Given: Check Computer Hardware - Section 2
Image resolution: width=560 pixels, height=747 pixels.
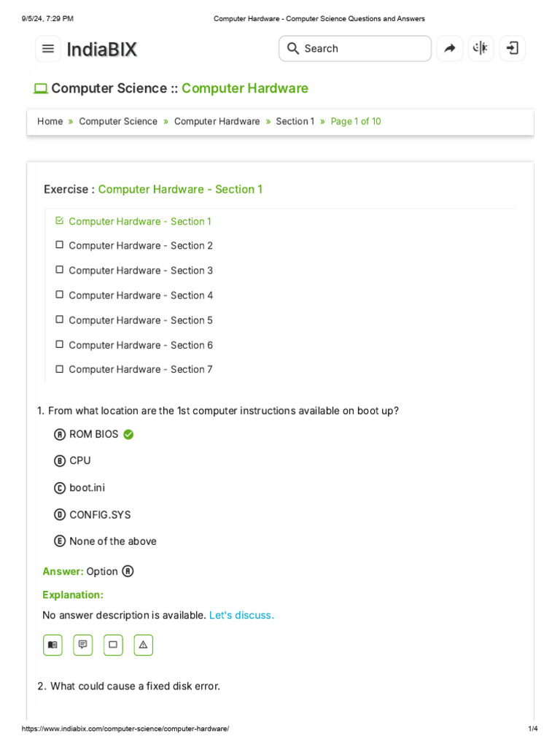Looking at the screenshot, I should (x=60, y=246).
